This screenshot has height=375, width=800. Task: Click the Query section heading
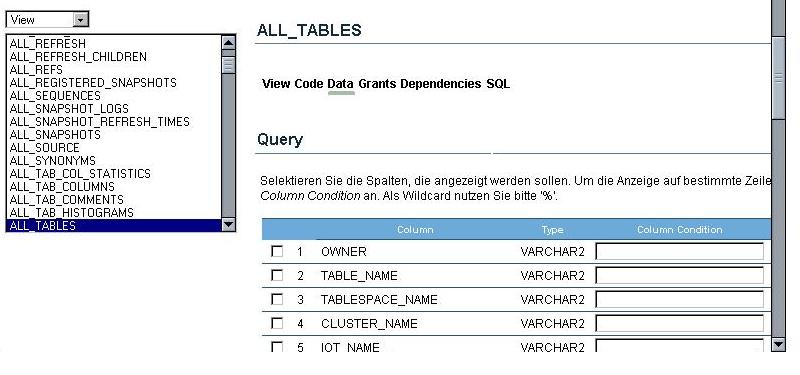click(280, 139)
